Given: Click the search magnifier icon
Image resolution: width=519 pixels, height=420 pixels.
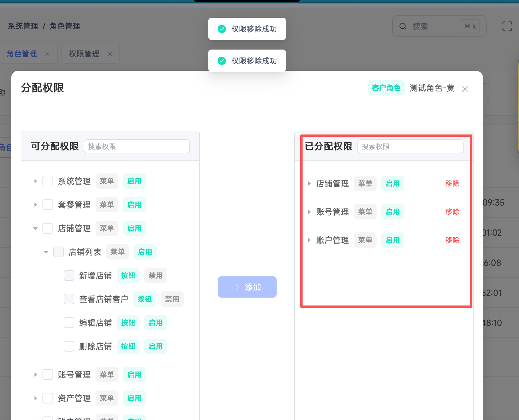Looking at the screenshot, I should click(403, 26).
